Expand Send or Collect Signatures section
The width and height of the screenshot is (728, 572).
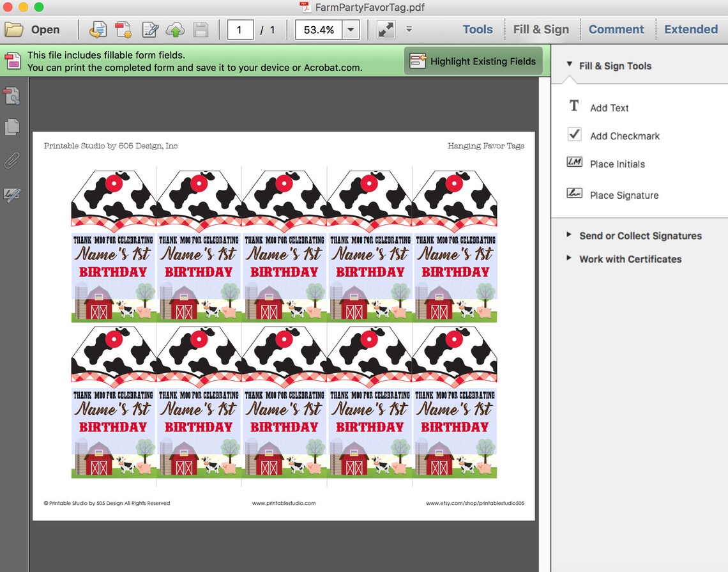634,236
